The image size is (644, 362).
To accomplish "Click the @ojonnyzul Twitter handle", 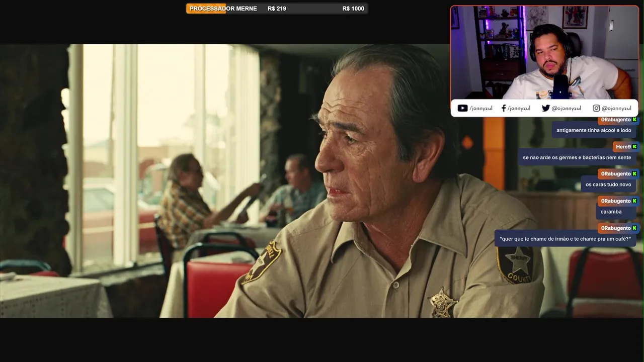I will pyautogui.click(x=566, y=108).
